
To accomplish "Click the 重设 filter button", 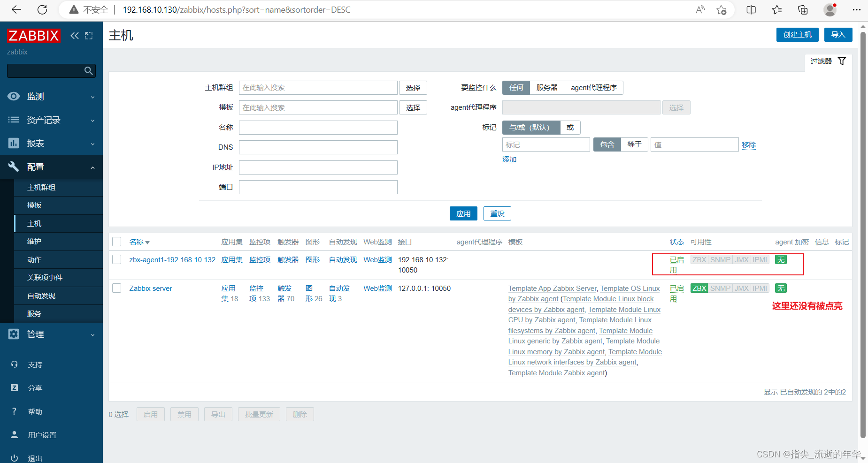I will coord(497,213).
